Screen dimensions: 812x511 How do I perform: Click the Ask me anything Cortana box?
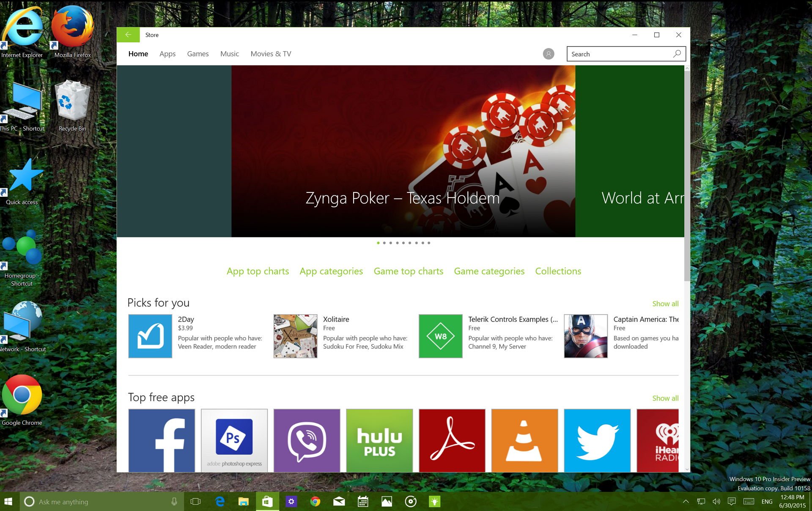click(101, 502)
